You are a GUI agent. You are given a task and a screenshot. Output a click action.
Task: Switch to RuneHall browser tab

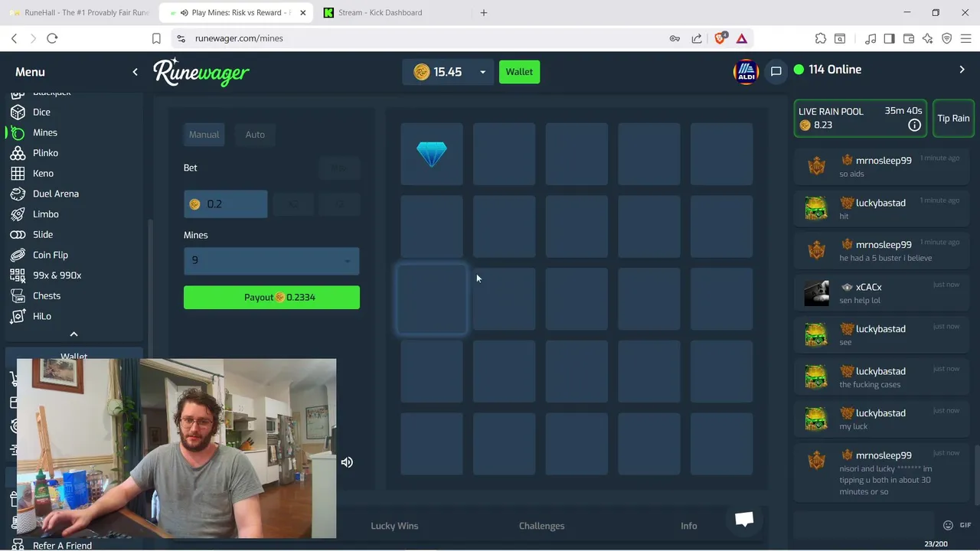pyautogui.click(x=78, y=12)
